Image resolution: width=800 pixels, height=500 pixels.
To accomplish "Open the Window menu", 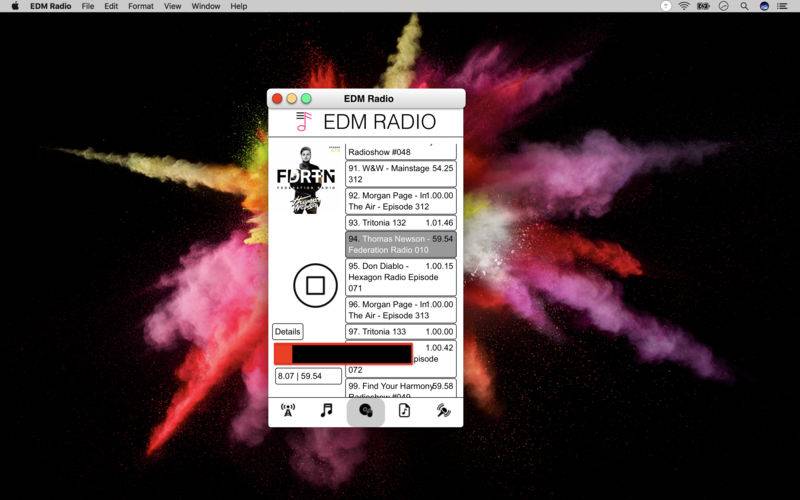I will [206, 6].
